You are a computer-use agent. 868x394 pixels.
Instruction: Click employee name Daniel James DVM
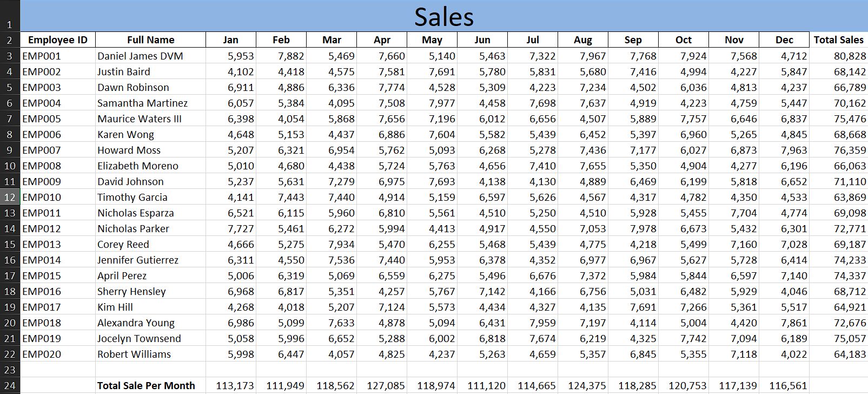140,56
